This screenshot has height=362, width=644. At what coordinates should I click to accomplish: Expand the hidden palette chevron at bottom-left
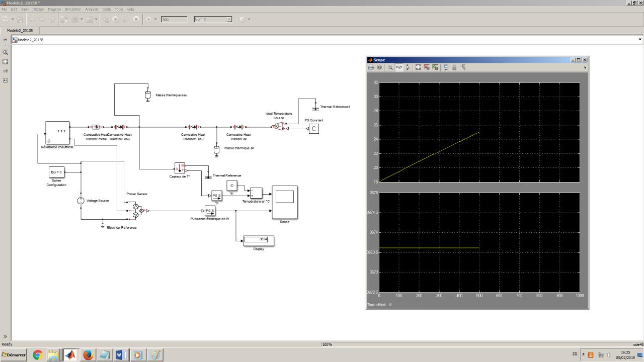point(6,336)
